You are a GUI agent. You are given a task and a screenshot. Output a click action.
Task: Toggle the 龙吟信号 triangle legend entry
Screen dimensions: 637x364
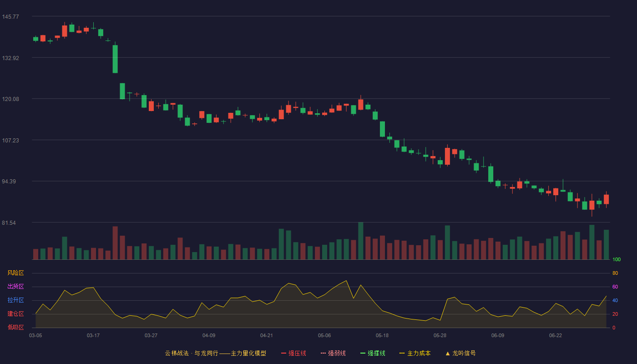pos(460,353)
